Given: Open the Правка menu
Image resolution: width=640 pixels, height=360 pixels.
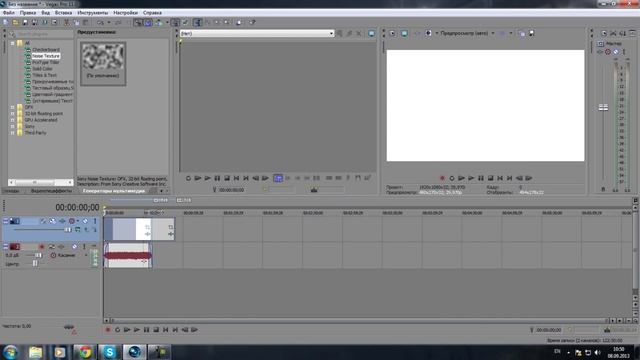Looking at the screenshot, I should click(x=28, y=13).
